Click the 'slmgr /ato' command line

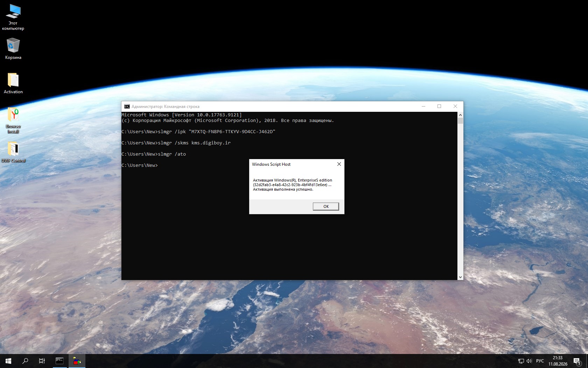tap(154, 154)
